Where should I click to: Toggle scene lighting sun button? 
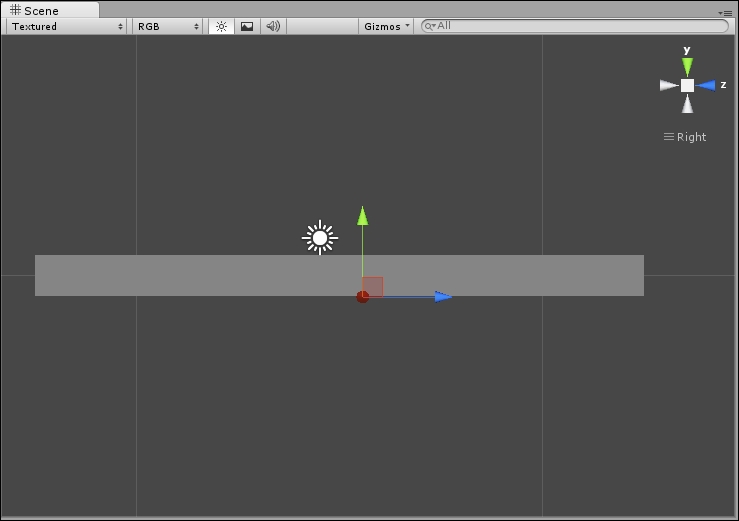[x=221, y=26]
